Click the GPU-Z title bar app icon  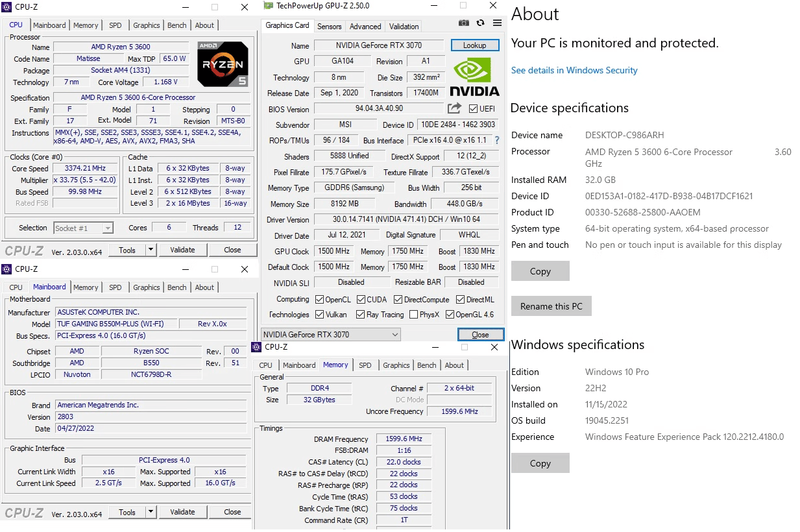click(x=268, y=5)
